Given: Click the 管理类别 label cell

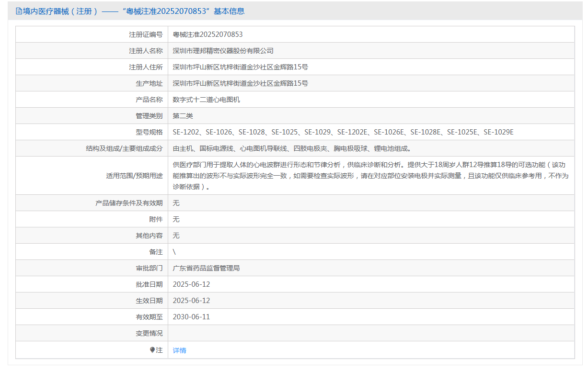Looking at the screenshot, I should pyautogui.click(x=92, y=116).
